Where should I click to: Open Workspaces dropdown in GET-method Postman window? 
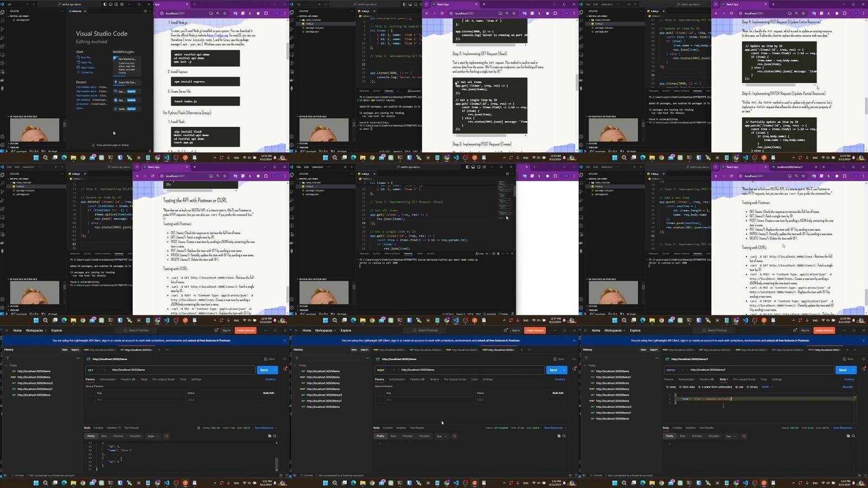[36, 330]
